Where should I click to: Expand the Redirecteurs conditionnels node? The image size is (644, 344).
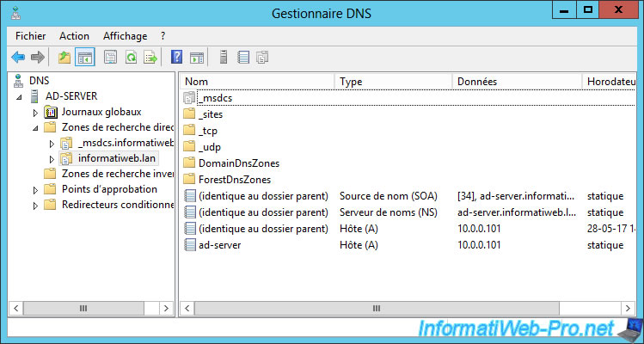click(x=35, y=205)
